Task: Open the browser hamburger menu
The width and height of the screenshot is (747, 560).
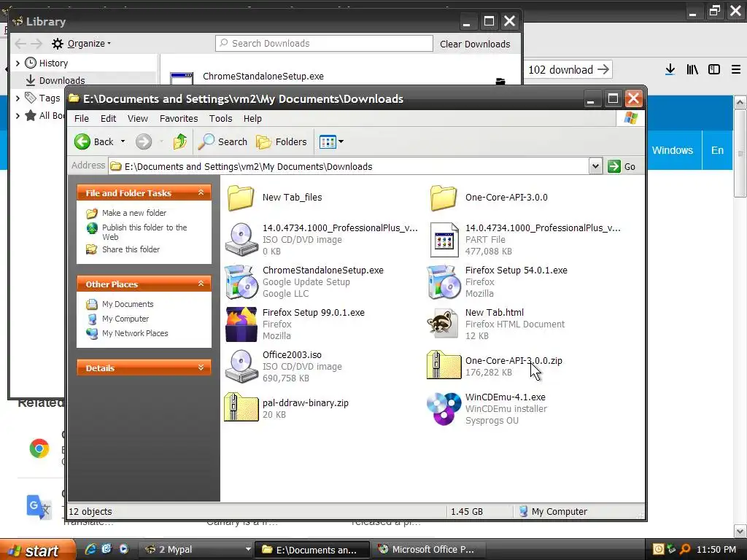Action: 735,69
